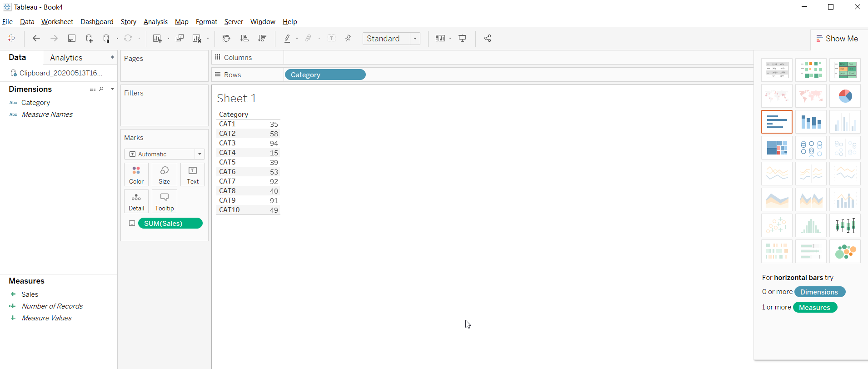Select the Number of Records measure
The image size is (868, 369).
[x=52, y=306]
